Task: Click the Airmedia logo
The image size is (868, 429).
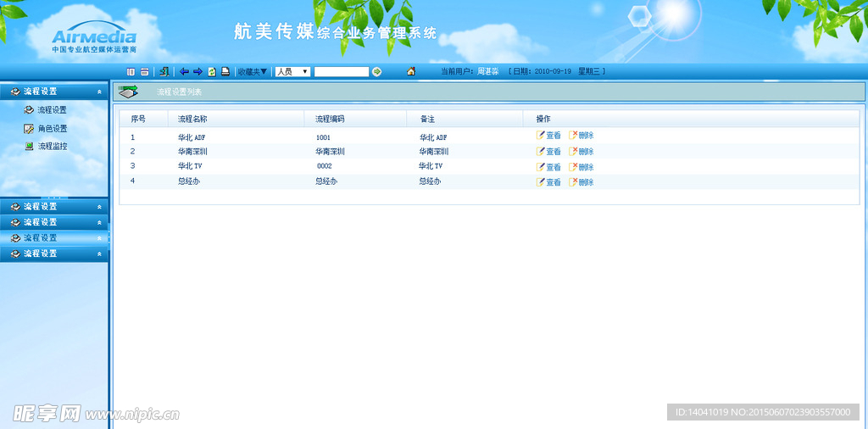Action: click(x=93, y=37)
